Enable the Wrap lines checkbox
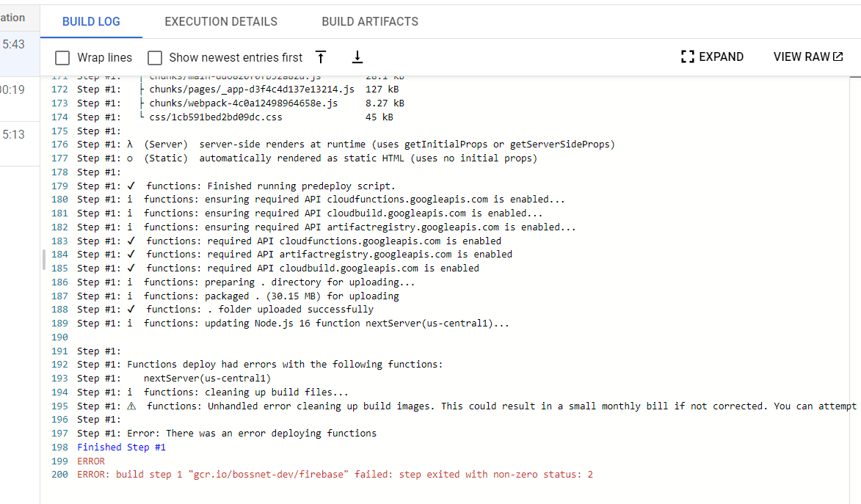Screen dimensions: 861x504 click(x=62, y=57)
